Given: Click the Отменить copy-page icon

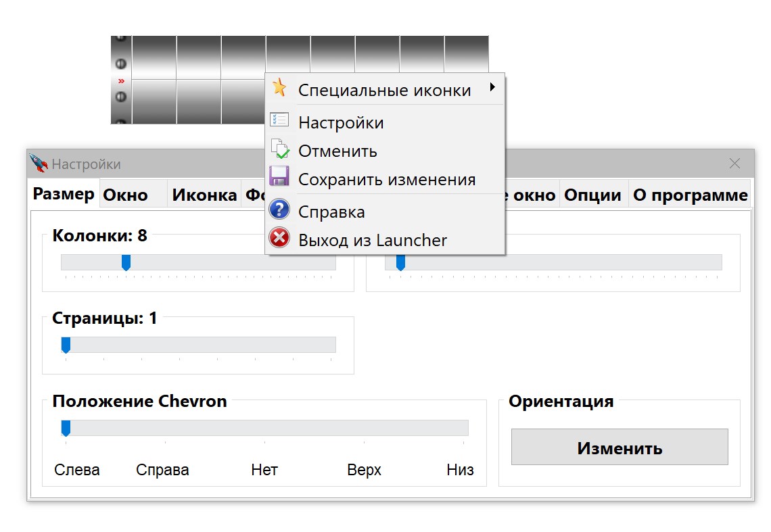Looking at the screenshot, I should click(x=280, y=149).
